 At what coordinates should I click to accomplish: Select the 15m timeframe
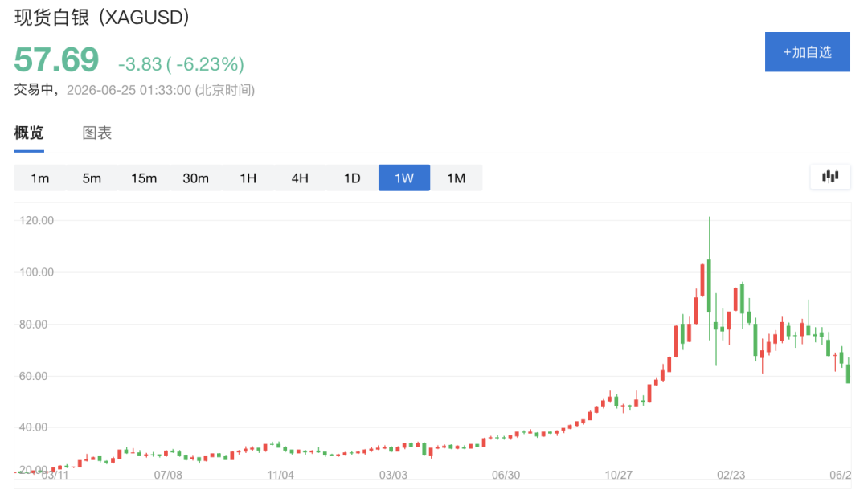pyautogui.click(x=144, y=178)
